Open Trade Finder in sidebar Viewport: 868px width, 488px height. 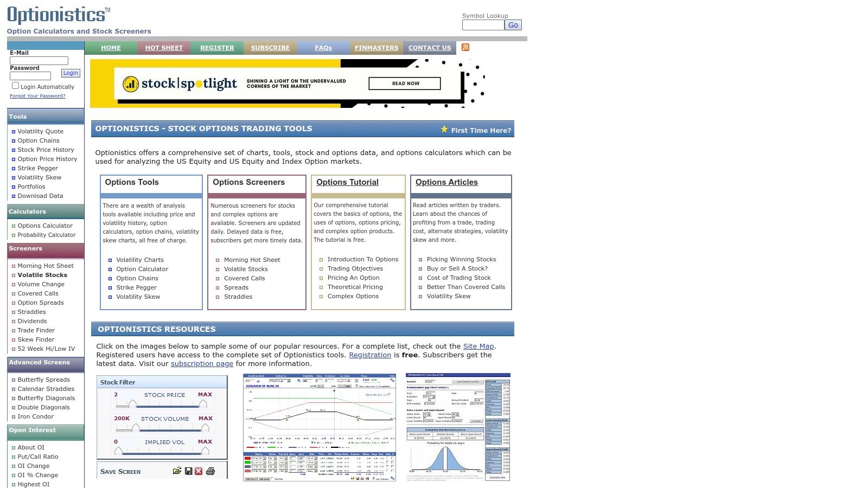click(36, 330)
